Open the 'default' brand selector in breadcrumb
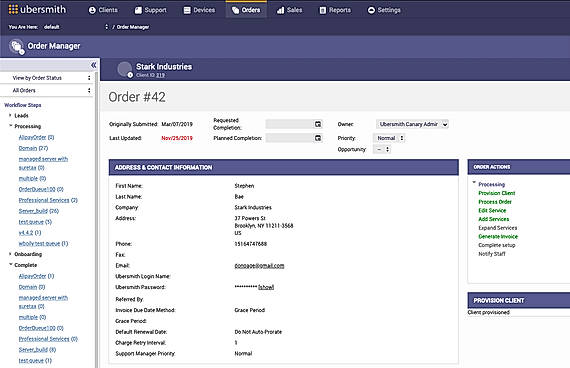Screen dimensions: 570x368 click(x=76, y=27)
